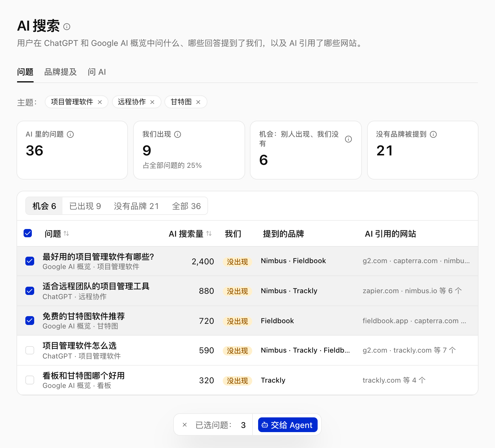495x448 pixels.
Task: Click g2.com · trackly.com 等 7 个 cell
Action: tap(409, 350)
